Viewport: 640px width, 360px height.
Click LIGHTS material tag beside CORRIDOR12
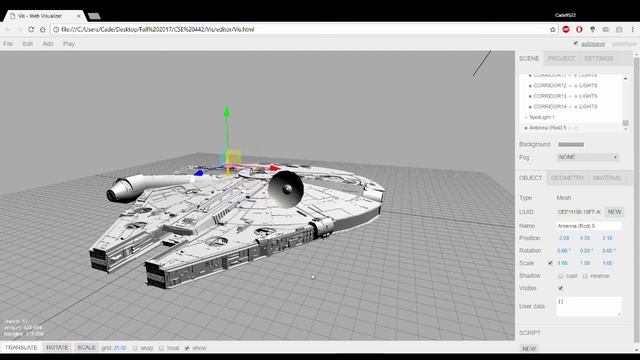click(x=588, y=86)
